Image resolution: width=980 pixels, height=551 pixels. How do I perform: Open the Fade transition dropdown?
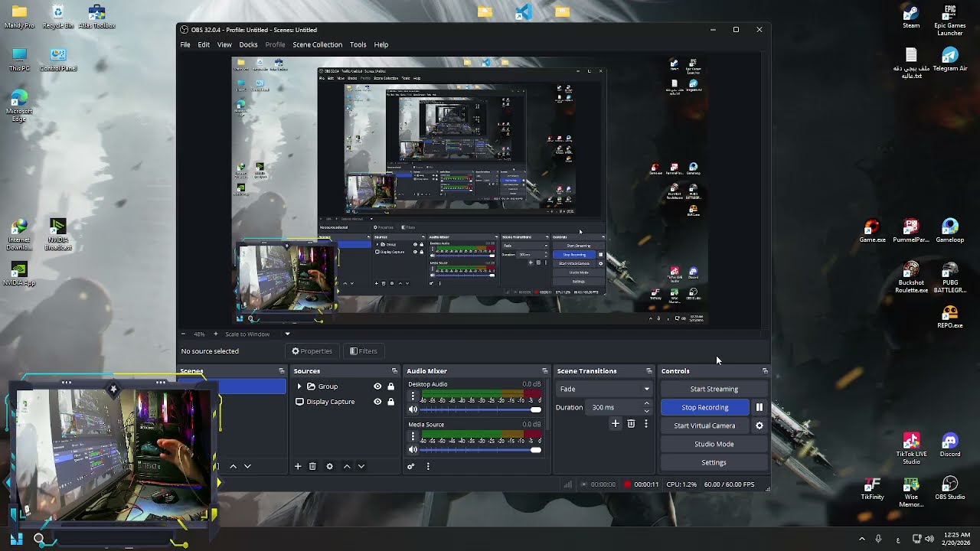coord(604,389)
